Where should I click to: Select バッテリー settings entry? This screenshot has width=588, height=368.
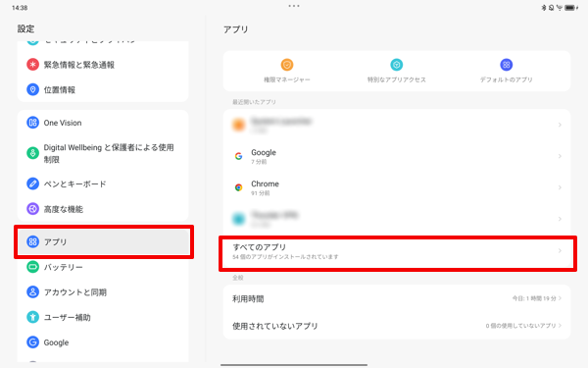[x=103, y=267]
